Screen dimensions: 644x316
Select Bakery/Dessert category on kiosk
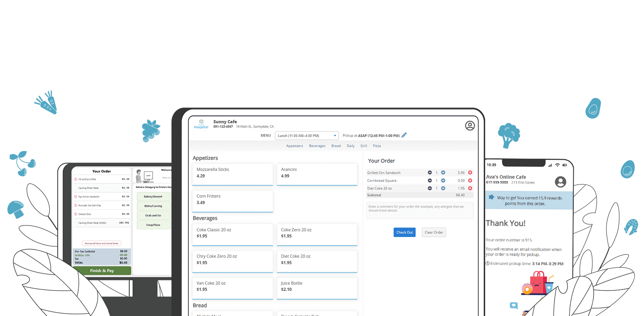pyautogui.click(x=153, y=197)
